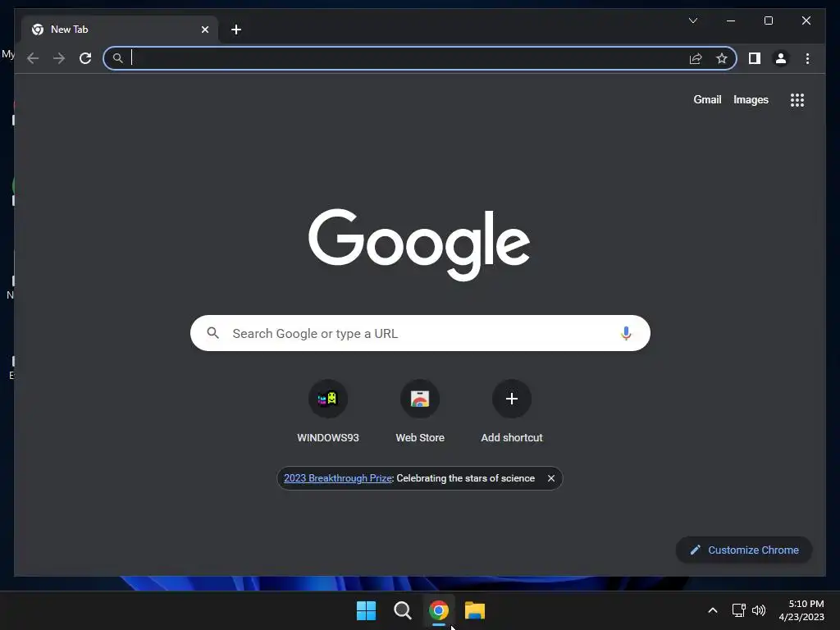The height and width of the screenshot is (630, 840).
Task: Go forward with the forward arrow
Action: click(59, 58)
